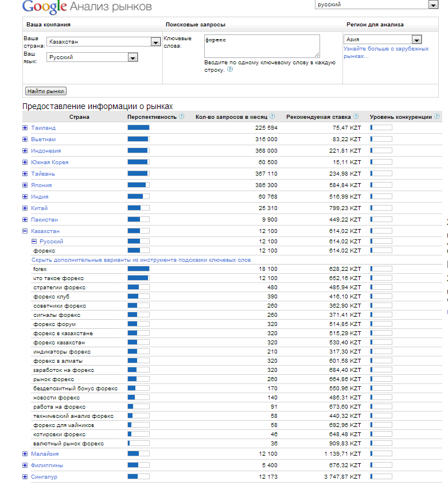Select the технический анализ форекс keyword

tap(73, 416)
